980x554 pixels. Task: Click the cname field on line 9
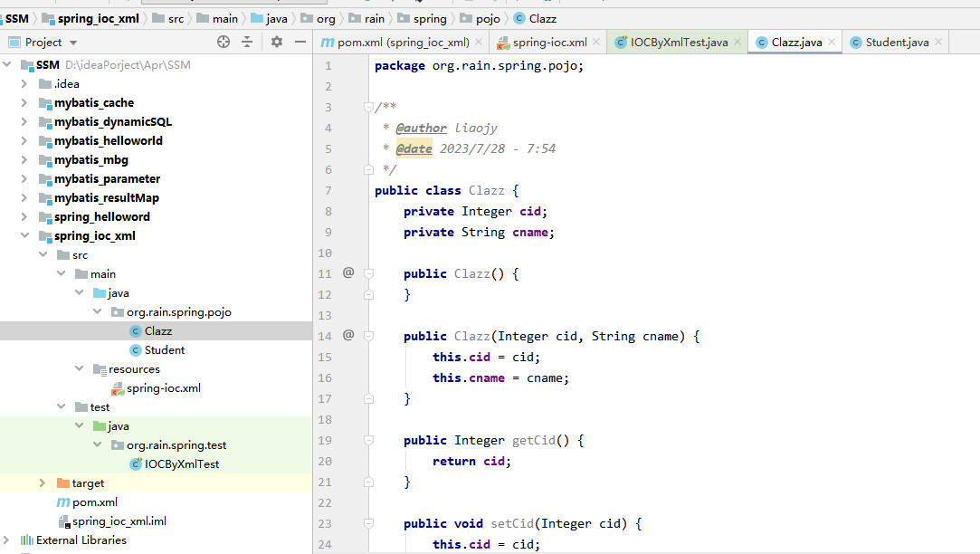[x=530, y=232]
